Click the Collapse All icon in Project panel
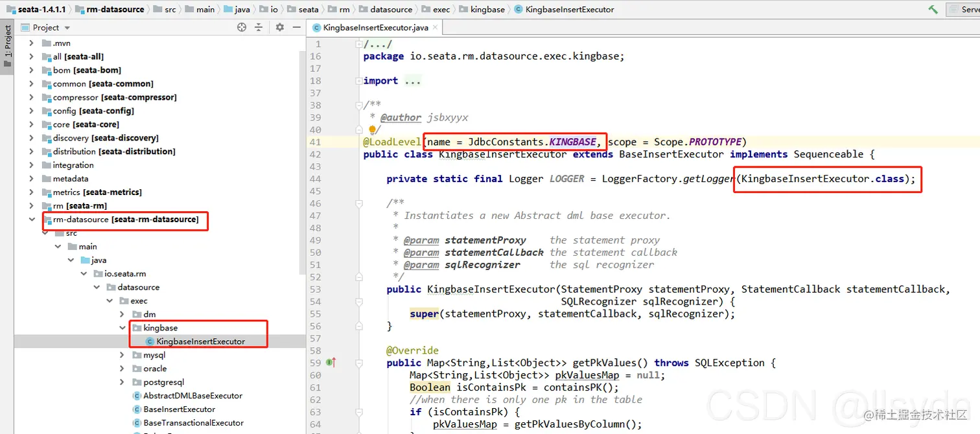The width and height of the screenshot is (980, 434). tap(259, 27)
